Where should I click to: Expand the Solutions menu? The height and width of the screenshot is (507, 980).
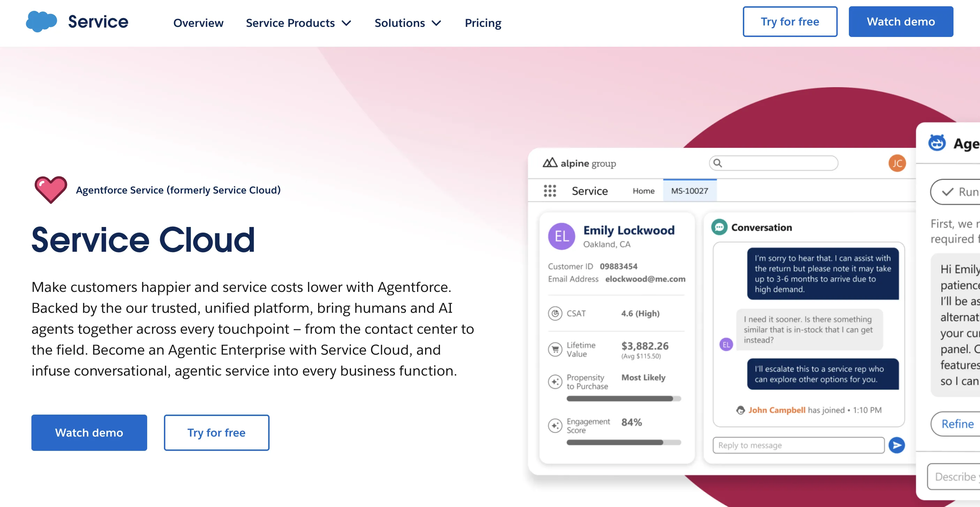(x=408, y=23)
